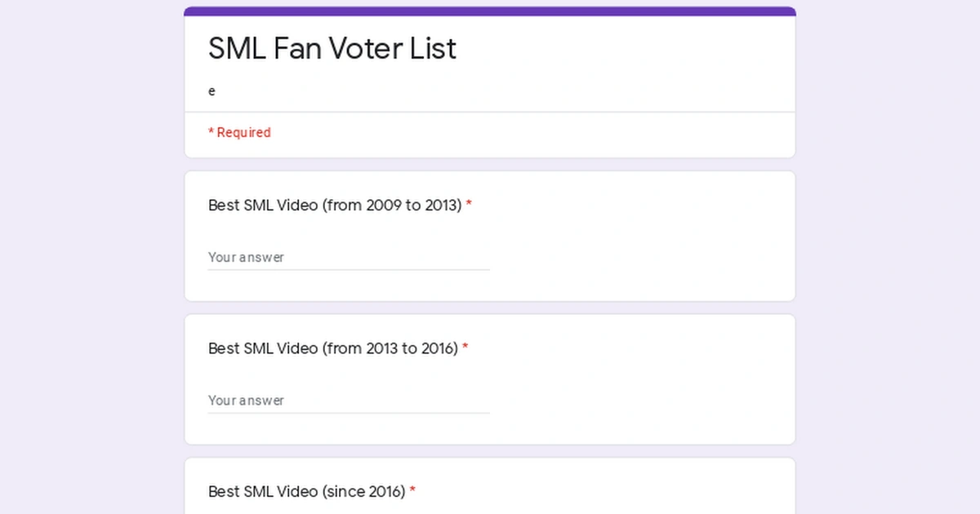Click the answer field for Best SML Video 2013-2016
This screenshot has width=980, height=514.
coord(349,401)
